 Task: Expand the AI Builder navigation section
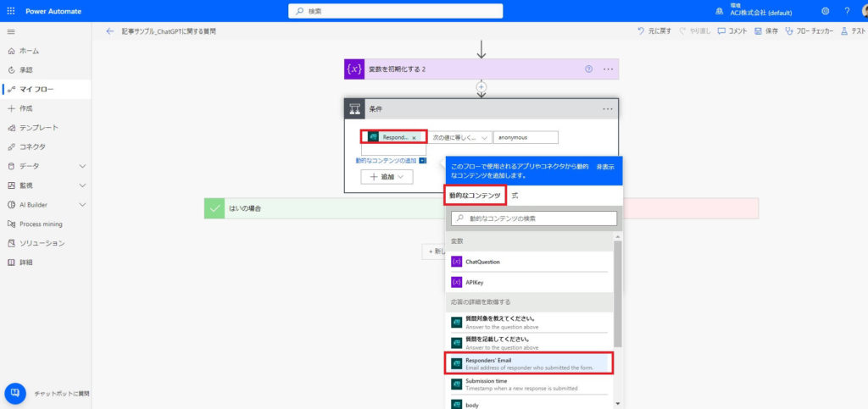(x=82, y=205)
